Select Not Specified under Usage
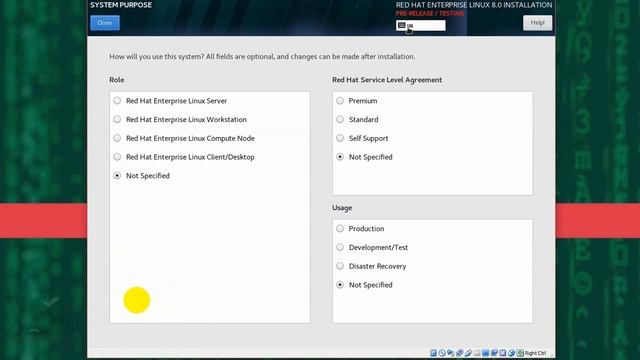Image resolution: width=640 pixels, height=360 pixels. coord(364,285)
